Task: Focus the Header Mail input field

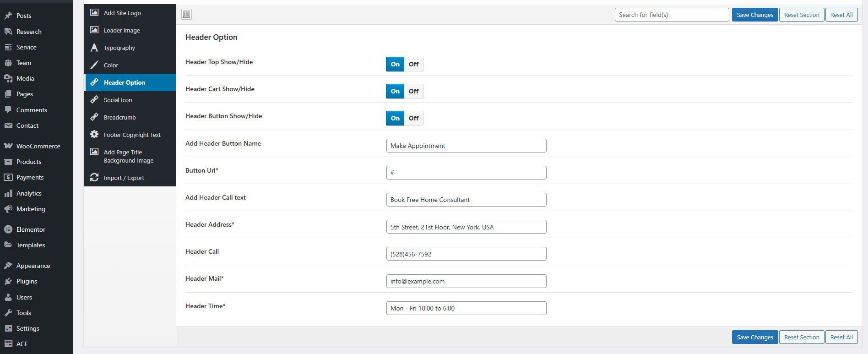Action: coord(466,281)
